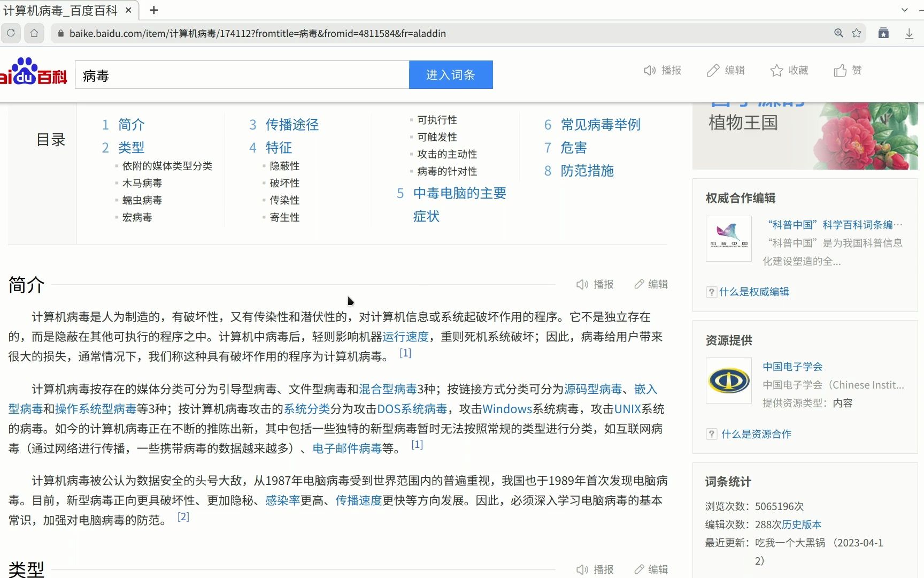The image size is (924, 578).
Task: Open the 源码型病毒 link
Action: coord(593,389)
